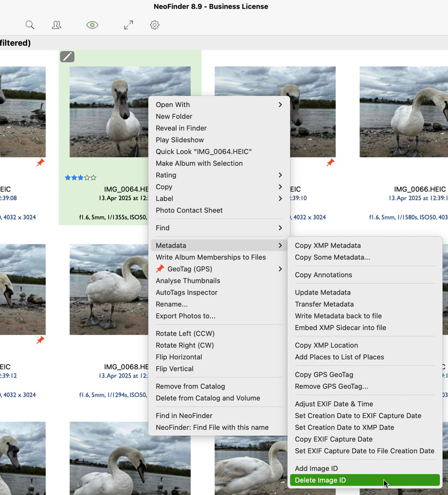The height and width of the screenshot is (495, 448).
Task: Expand the Label submenu
Action: tap(280, 199)
